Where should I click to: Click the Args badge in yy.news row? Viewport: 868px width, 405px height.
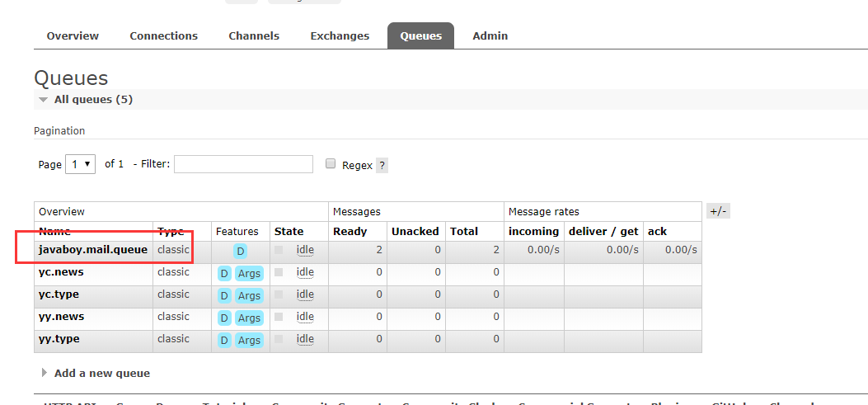coord(249,318)
